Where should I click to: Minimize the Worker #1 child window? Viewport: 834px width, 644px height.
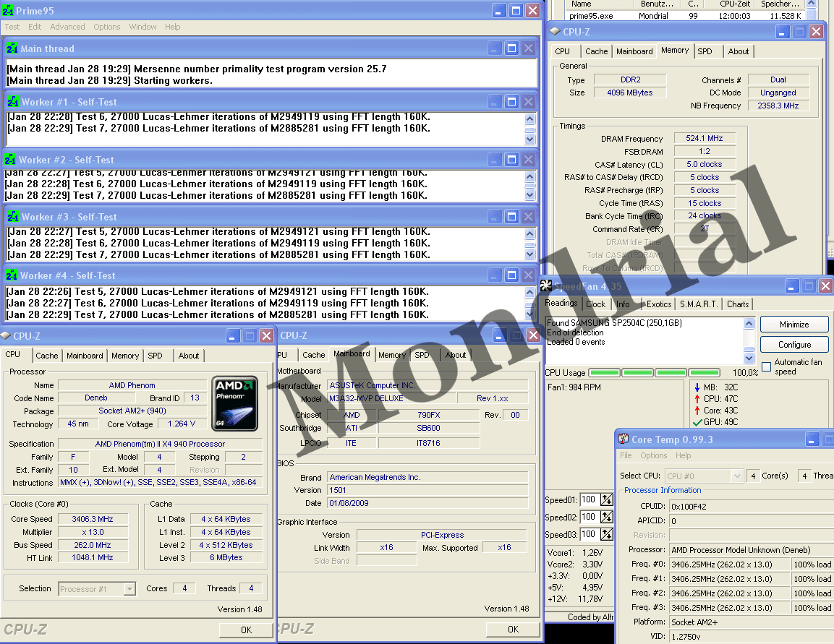pyautogui.click(x=495, y=101)
